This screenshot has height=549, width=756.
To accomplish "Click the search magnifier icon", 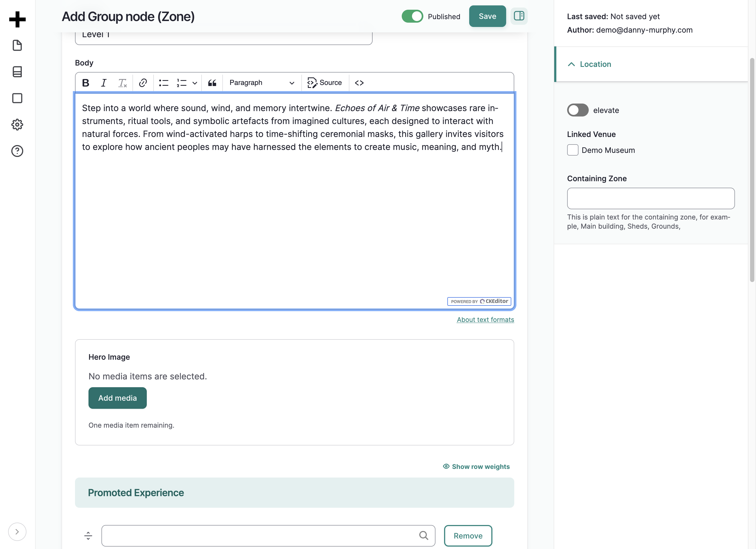I will click(x=424, y=535).
